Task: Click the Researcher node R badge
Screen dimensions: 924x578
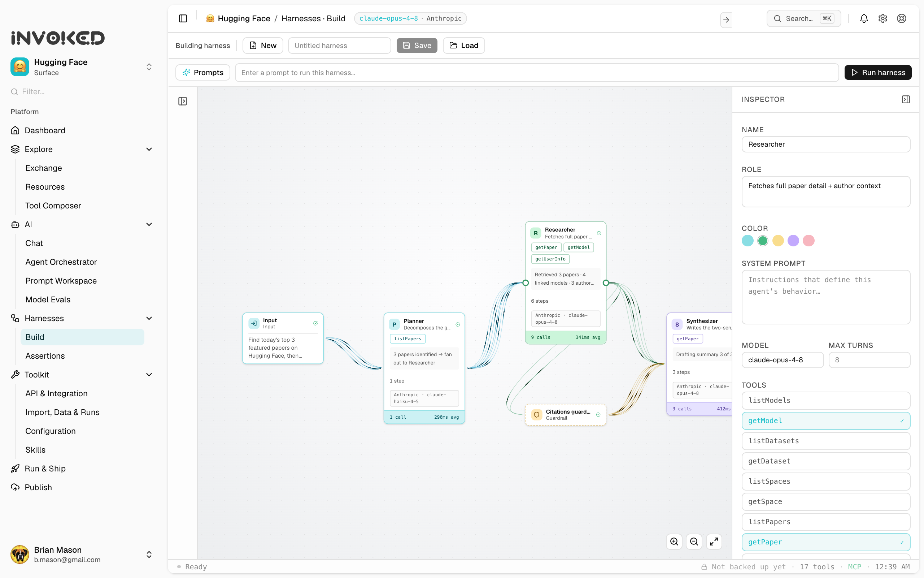Action: pos(536,233)
